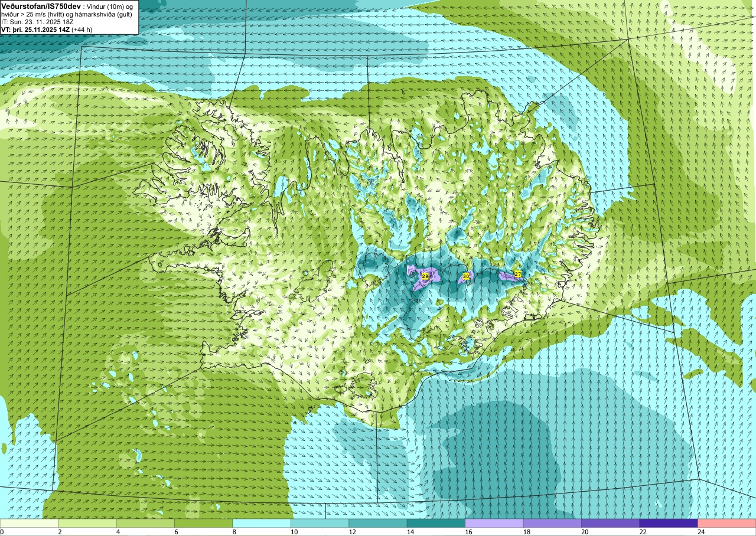The width and height of the screenshot is (756, 536).
Task: Click the 'IT: Sun. 23. 11. 2025 18Z' line
Action: click(38, 21)
